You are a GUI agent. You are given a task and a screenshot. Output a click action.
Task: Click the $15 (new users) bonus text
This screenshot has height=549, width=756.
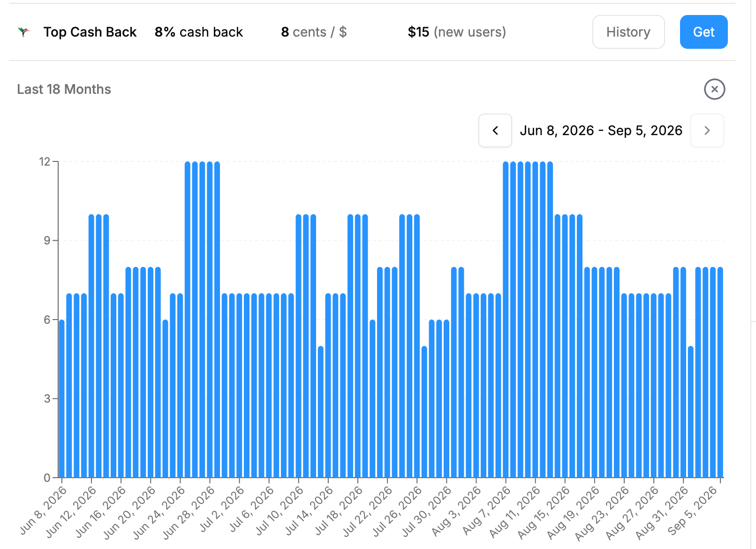pyautogui.click(x=457, y=32)
